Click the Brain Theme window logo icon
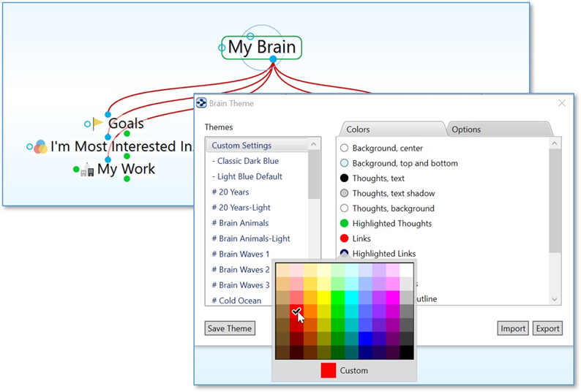The height and width of the screenshot is (392, 581). [x=201, y=104]
